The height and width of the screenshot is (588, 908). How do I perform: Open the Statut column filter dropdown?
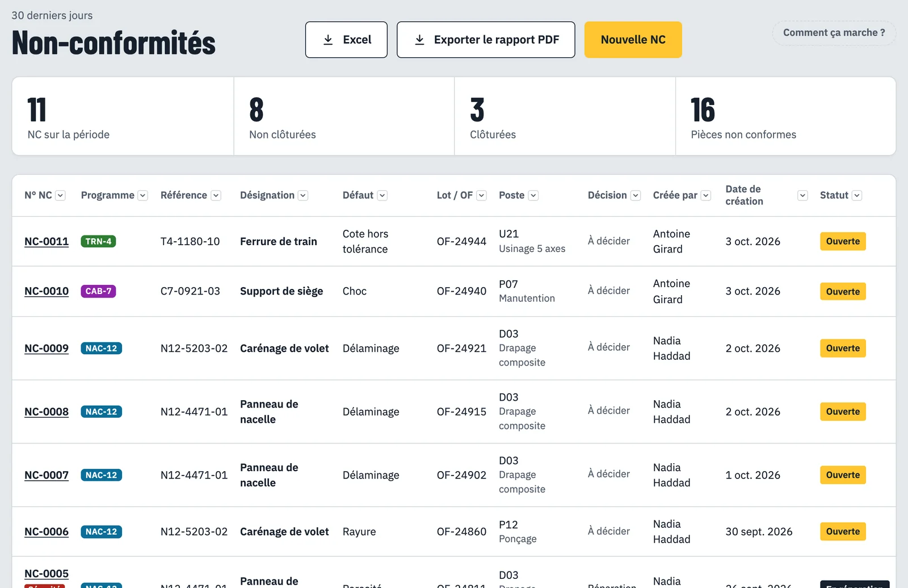pyautogui.click(x=857, y=195)
